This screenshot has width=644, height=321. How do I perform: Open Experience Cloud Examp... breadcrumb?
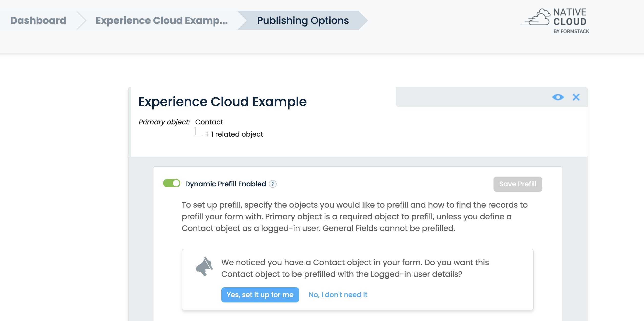point(161,20)
